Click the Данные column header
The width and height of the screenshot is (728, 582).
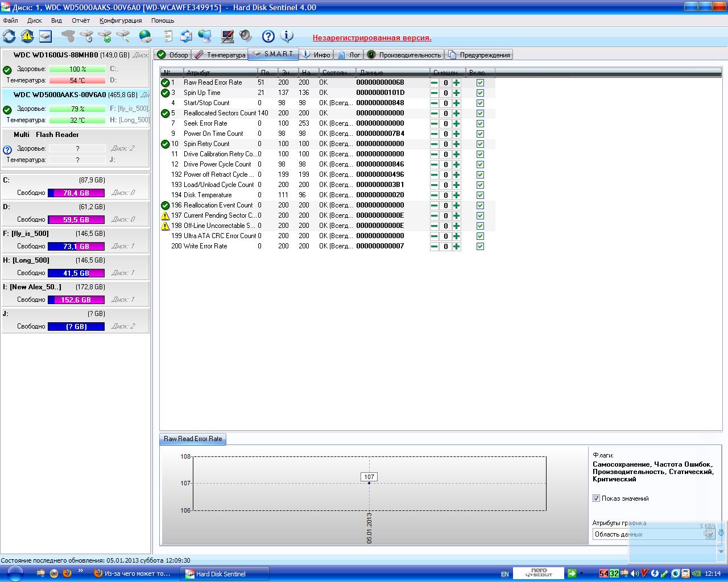(392, 73)
